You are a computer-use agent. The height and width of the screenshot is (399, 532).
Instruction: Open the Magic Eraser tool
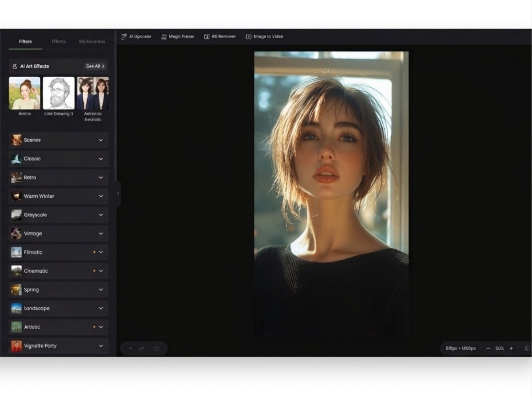click(x=178, y=36)
